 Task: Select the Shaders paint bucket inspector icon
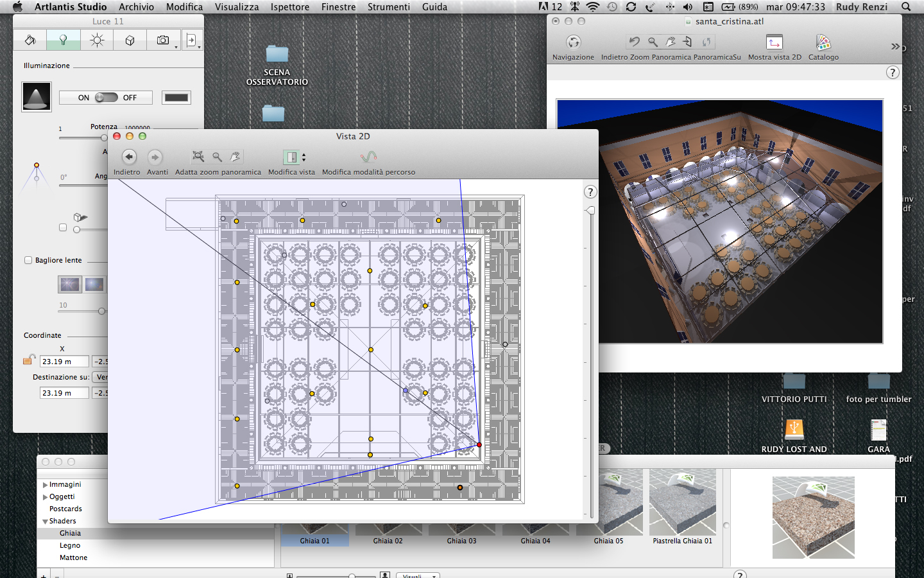30,40
